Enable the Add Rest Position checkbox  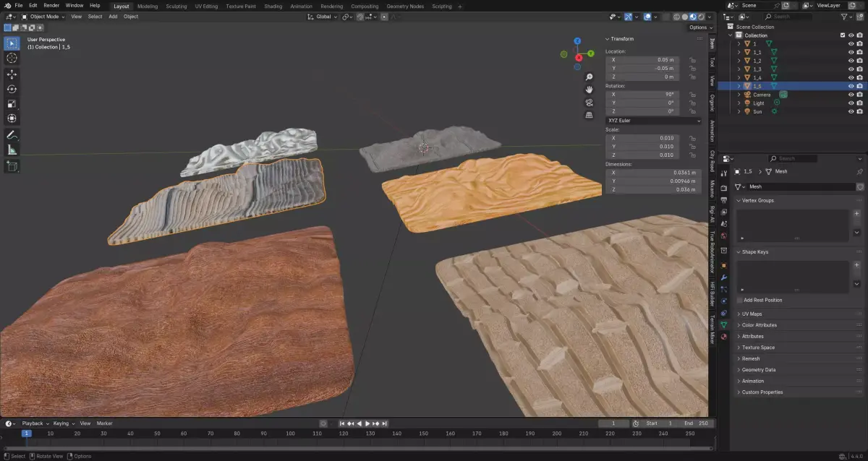[739, 300]
